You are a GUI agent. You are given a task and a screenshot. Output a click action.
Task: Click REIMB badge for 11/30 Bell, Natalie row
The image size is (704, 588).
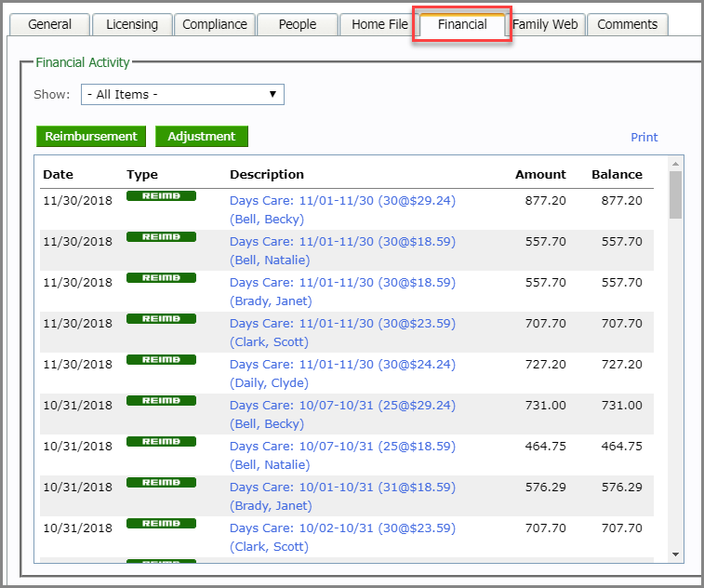[x=161, y=236]
